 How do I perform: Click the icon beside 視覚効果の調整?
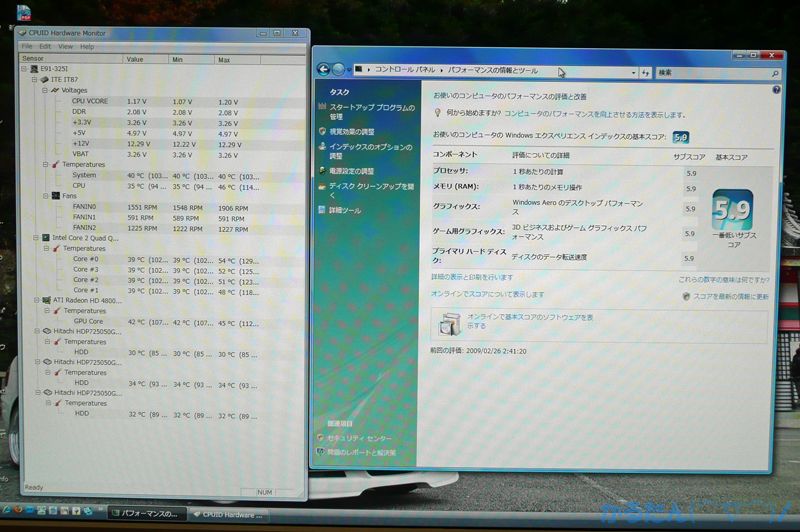coord(322,131)
